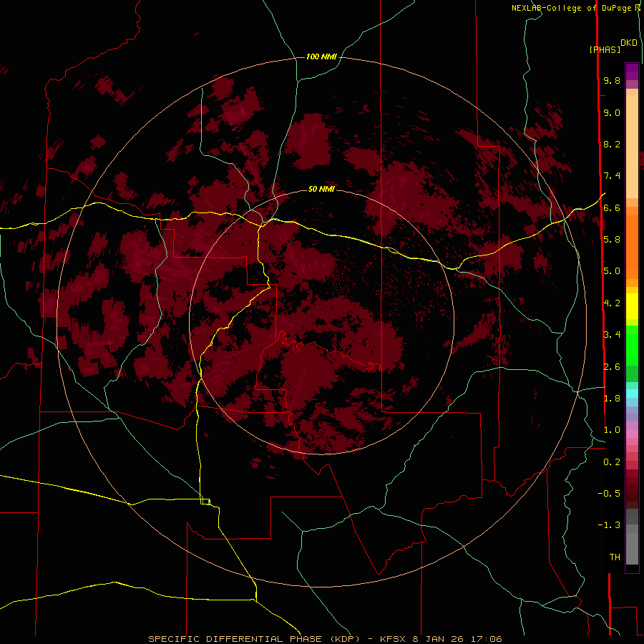
Task: Click the 9.8 scale value
Action: pos(612,81)
